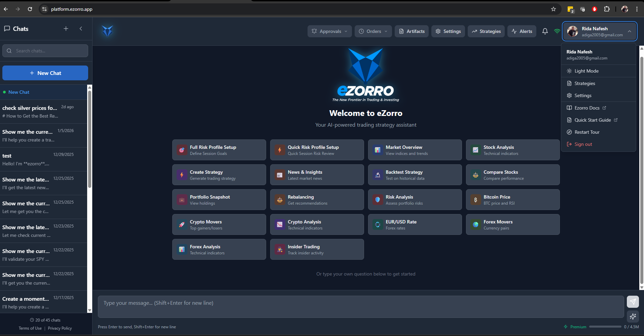This screenshot has height=336, width=644.
Task: Open the active New Chat entry
Action: tap(44, 92)
